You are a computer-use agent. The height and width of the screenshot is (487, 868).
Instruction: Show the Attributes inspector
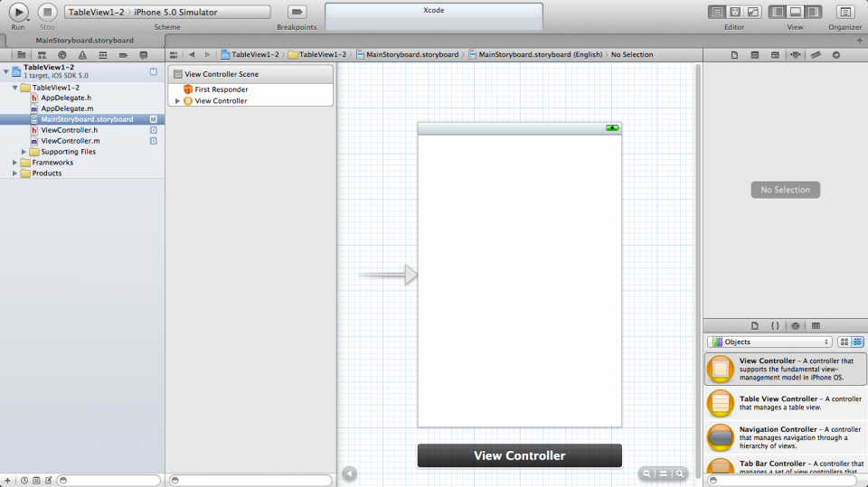pyautogui.click(x=796, y=55)
